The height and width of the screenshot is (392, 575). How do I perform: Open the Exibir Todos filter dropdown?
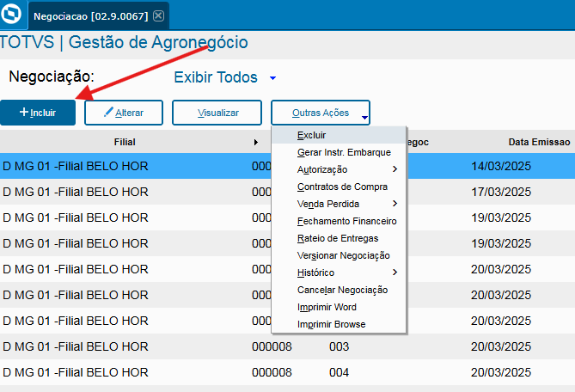click(225, 77)
